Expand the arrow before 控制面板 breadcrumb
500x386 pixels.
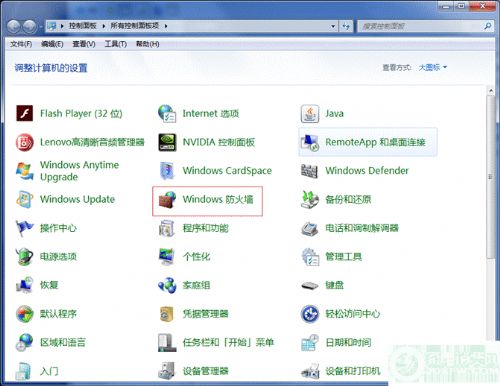coord(62,26)
